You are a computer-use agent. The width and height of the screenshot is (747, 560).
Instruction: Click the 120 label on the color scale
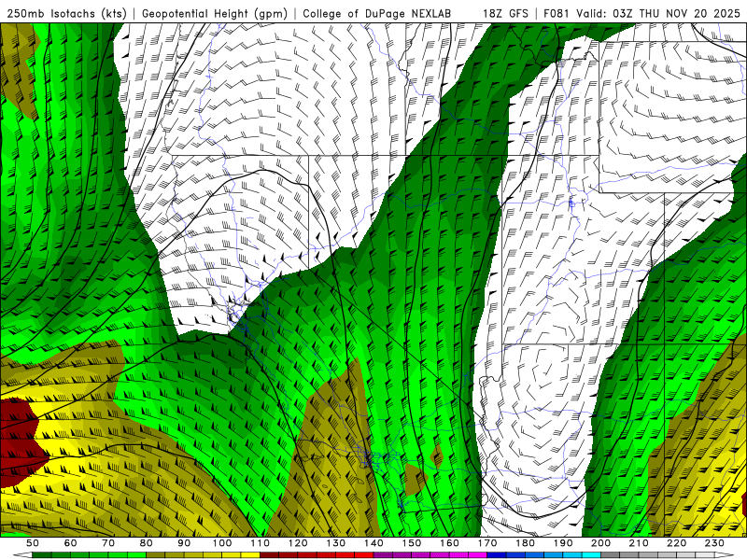[298, 543]
